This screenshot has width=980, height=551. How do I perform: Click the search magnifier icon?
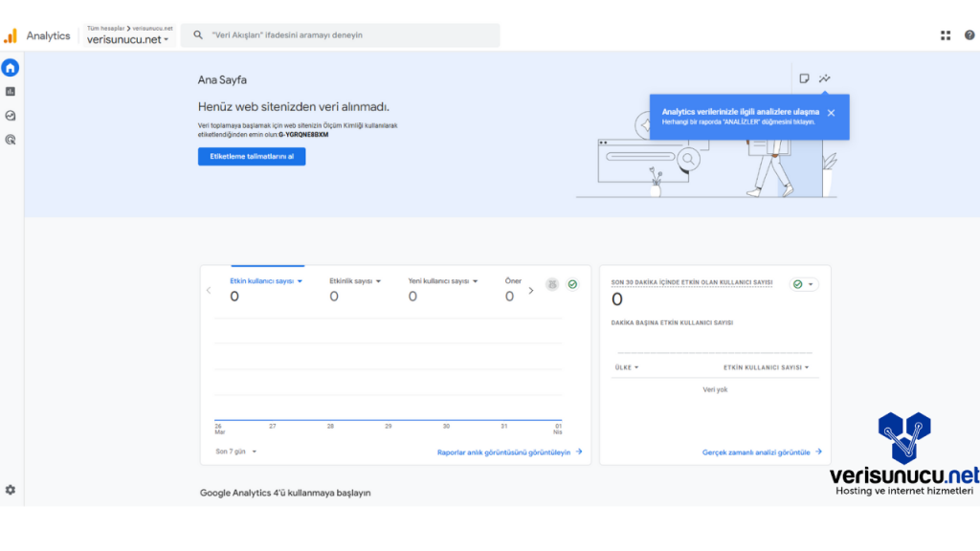click(x=198, y=35)
